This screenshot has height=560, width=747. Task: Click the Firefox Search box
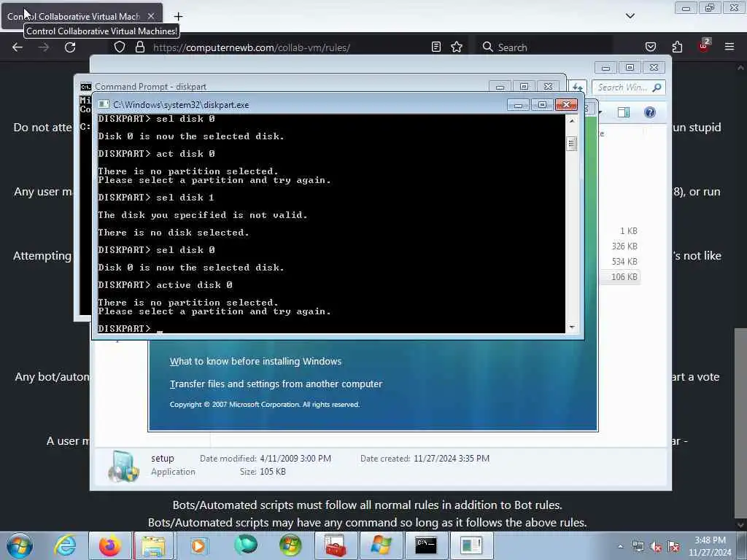click(x=543, y=47)
